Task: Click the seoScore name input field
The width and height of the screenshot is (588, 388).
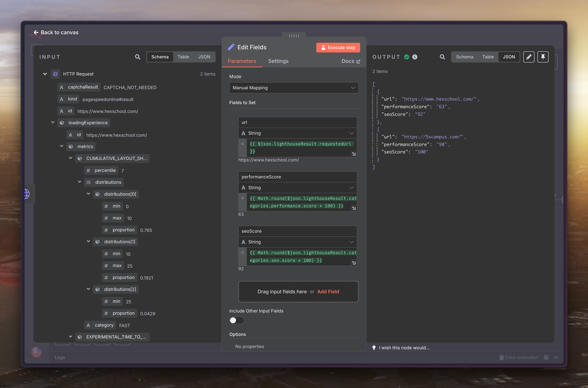Action: (x=297, y=231)
